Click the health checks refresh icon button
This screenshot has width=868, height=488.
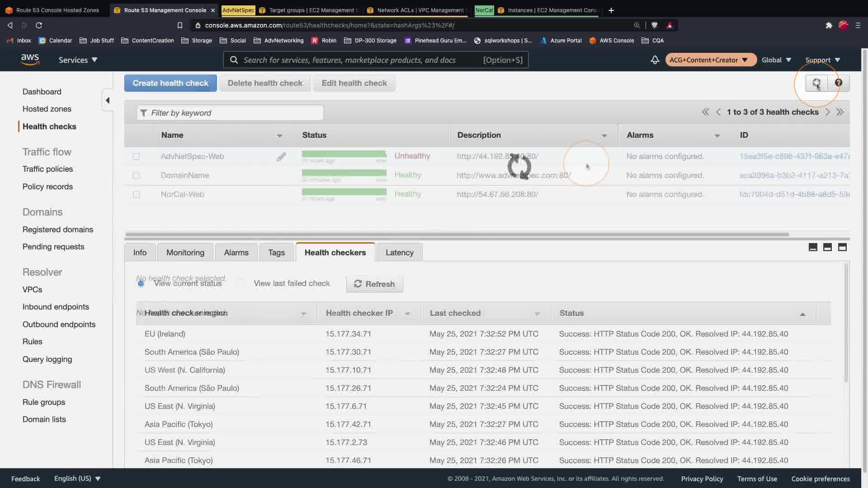click(816, 83)
